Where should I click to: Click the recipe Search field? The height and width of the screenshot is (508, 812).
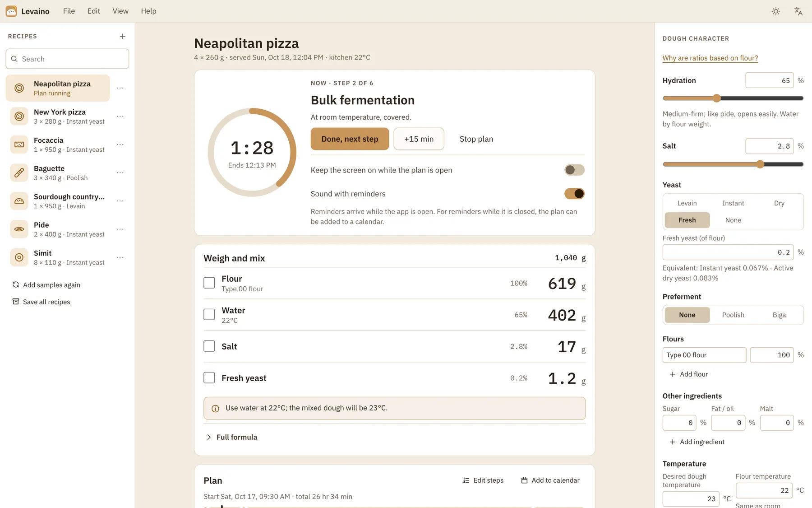67,59
